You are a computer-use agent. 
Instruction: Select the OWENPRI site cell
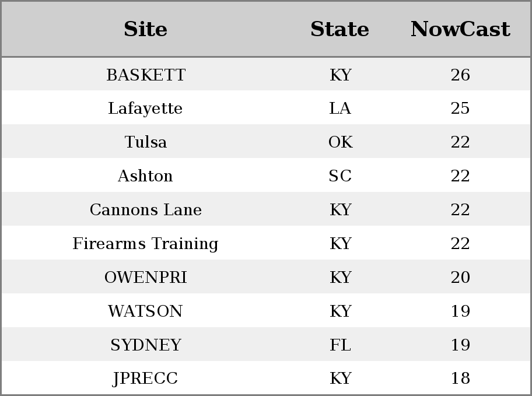tap(146, 277)
